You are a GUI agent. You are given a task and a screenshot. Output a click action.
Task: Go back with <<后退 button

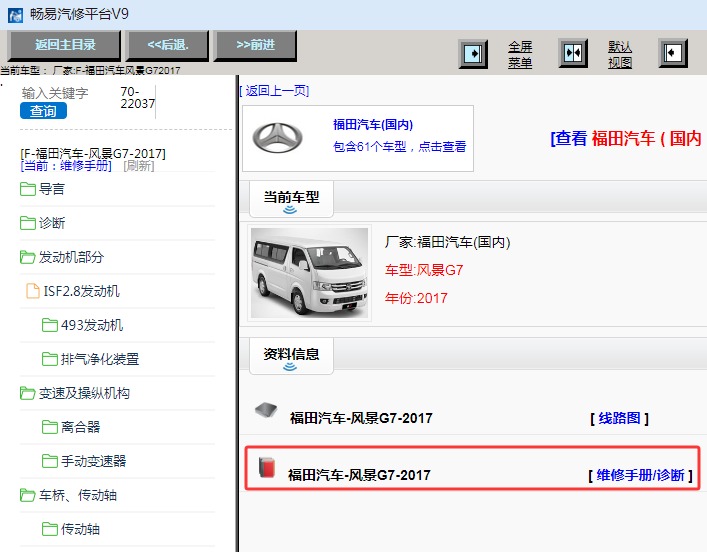tap(167, 45)
